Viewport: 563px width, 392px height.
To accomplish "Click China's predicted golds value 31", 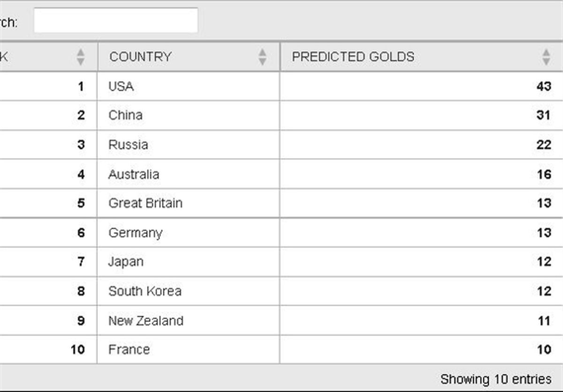I will pyautogui.click(x=543, y=115).
